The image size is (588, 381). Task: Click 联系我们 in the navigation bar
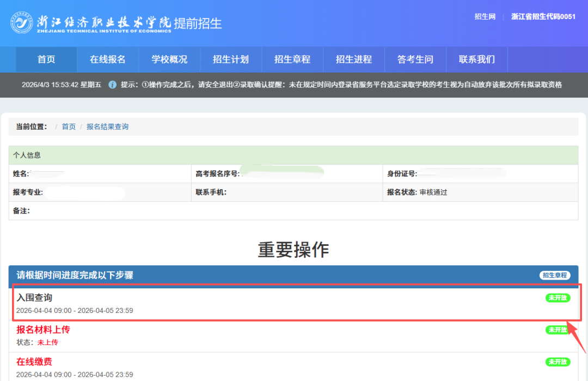click(477, 59)
